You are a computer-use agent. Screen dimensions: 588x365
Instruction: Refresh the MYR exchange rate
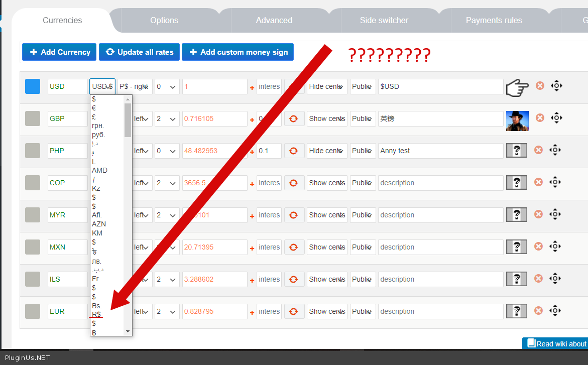pyautogui.click(x=294, y=215)
